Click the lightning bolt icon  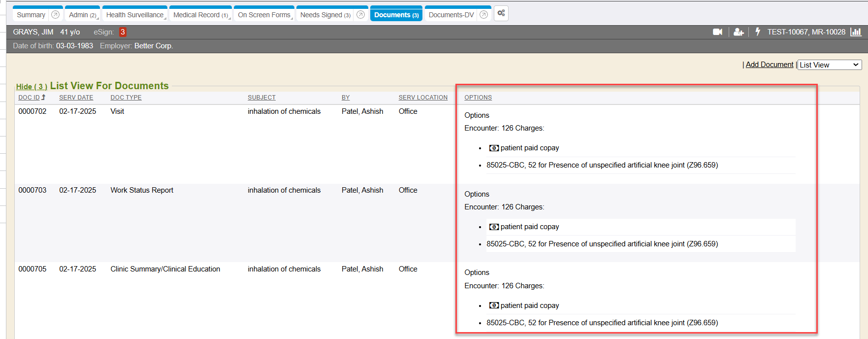(x=758, y=32)
